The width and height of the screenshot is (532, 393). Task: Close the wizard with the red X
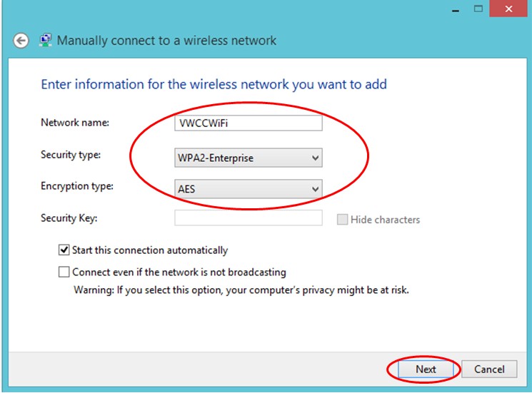(x=508, y=9)
